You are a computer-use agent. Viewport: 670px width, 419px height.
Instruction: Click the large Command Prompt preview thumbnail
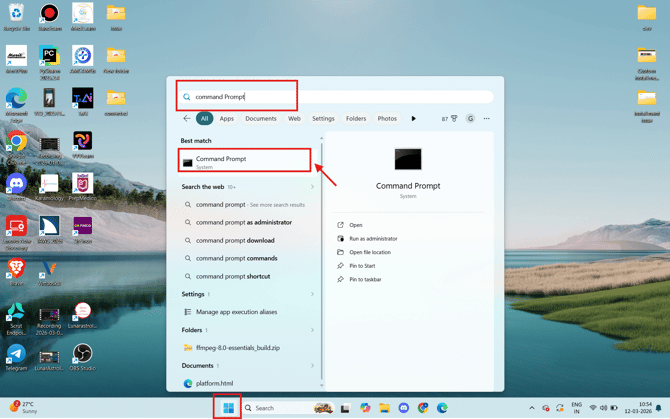pos(408,159)
